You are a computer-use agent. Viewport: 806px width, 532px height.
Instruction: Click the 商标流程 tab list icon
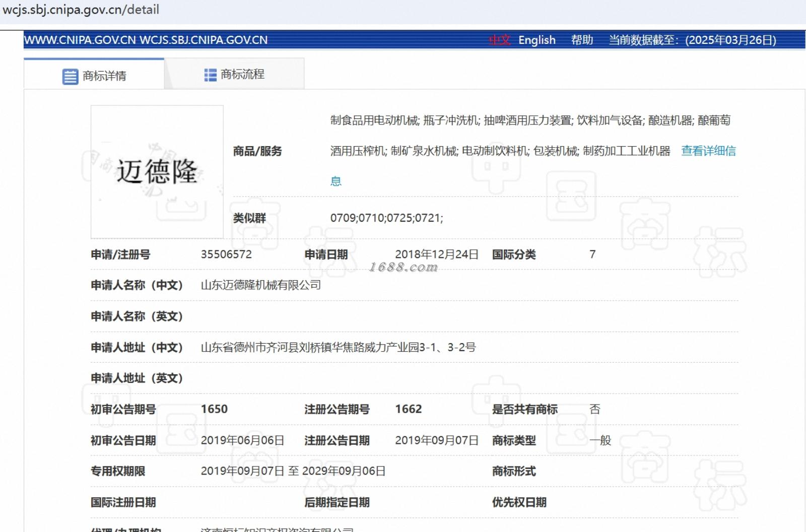point(210,75)
